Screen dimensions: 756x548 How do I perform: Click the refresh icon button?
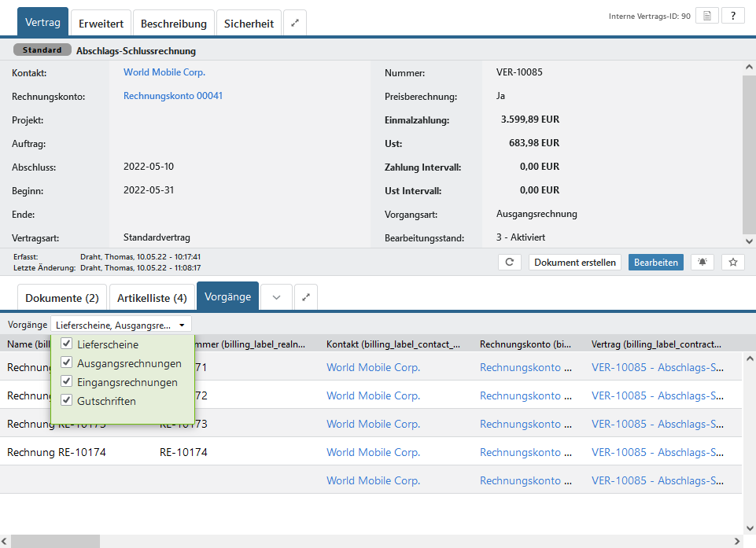(x=510, y=263)
